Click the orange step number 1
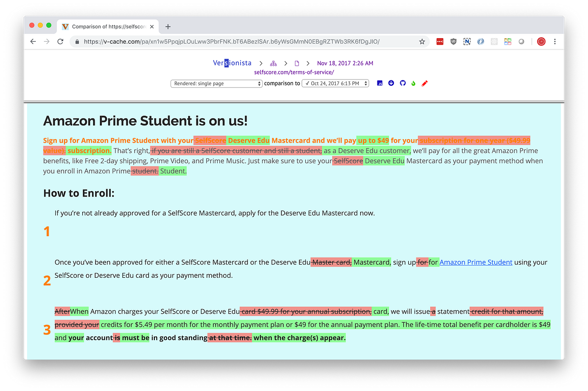 click(47, 231)
